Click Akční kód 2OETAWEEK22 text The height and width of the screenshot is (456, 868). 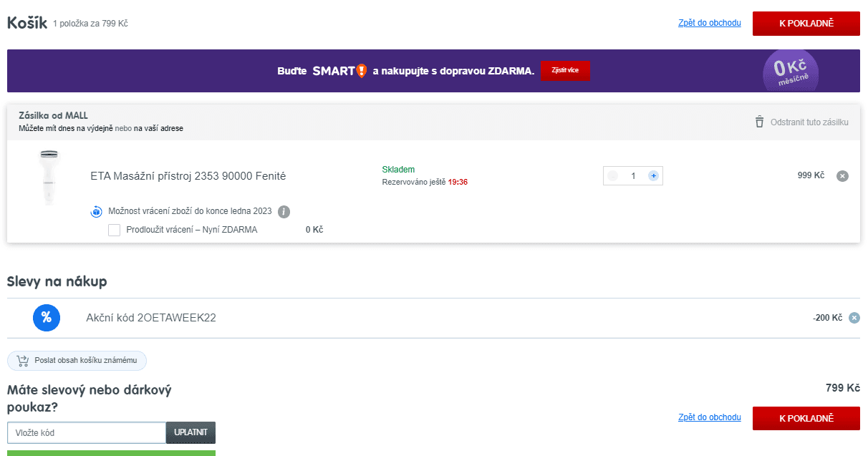[x=151, y=318]
